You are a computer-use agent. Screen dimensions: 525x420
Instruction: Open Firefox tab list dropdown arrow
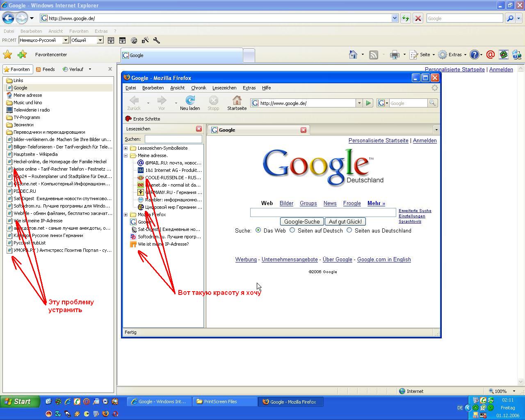tap(436, 130)
